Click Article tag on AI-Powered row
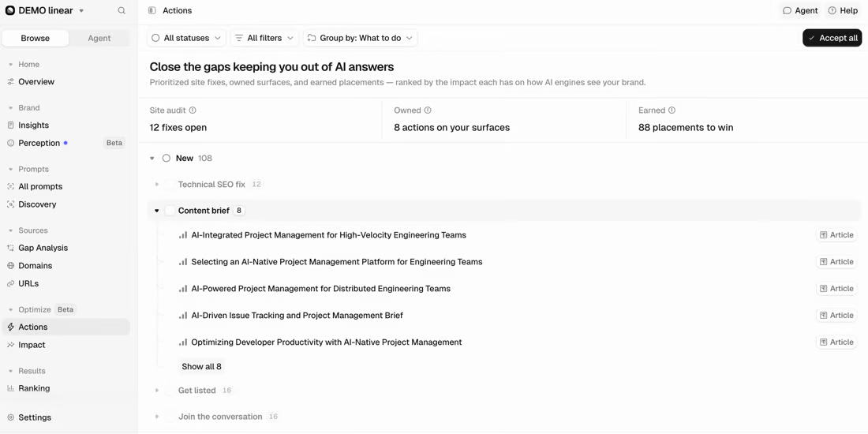This screenshot has width=868, height=434. 836,288
